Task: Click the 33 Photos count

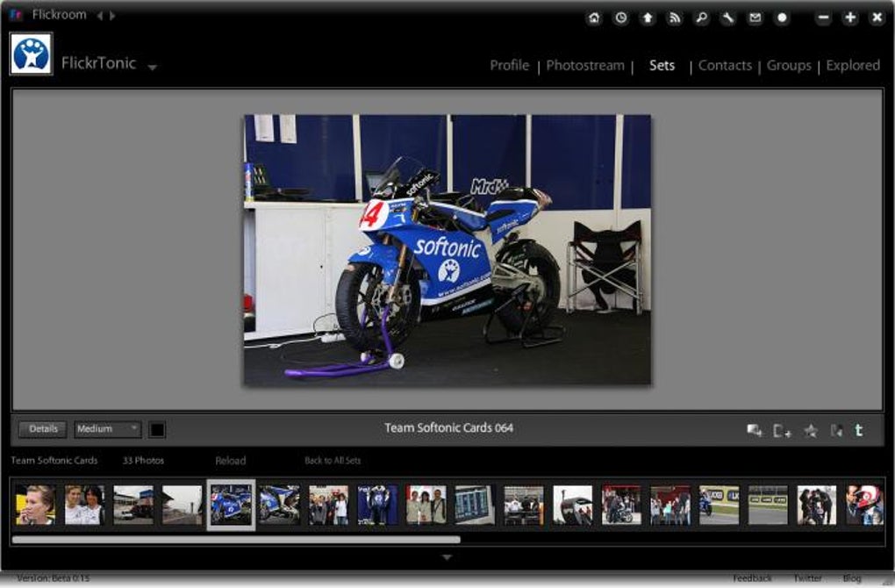Action: [x=143, y=460]
